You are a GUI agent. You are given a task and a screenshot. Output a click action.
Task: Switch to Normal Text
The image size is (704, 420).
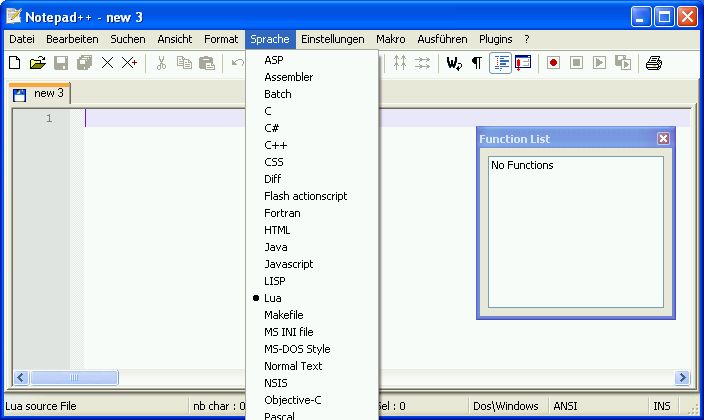(x=312, y=366)
